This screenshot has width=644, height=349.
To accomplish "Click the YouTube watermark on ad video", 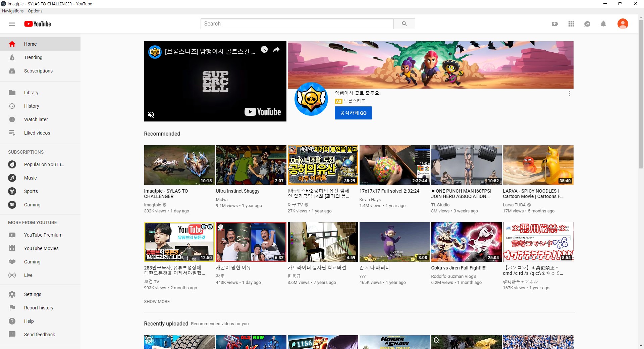I will (x=263, y=112).
